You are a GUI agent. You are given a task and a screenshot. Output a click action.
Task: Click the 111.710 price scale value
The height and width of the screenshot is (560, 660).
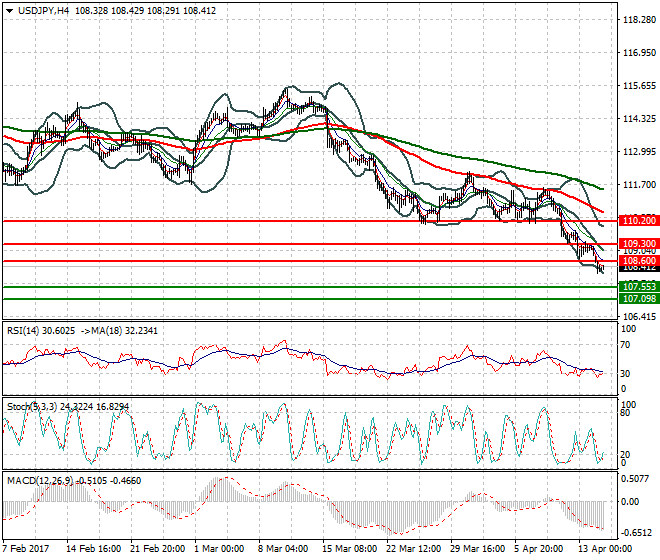coord(638,185)
